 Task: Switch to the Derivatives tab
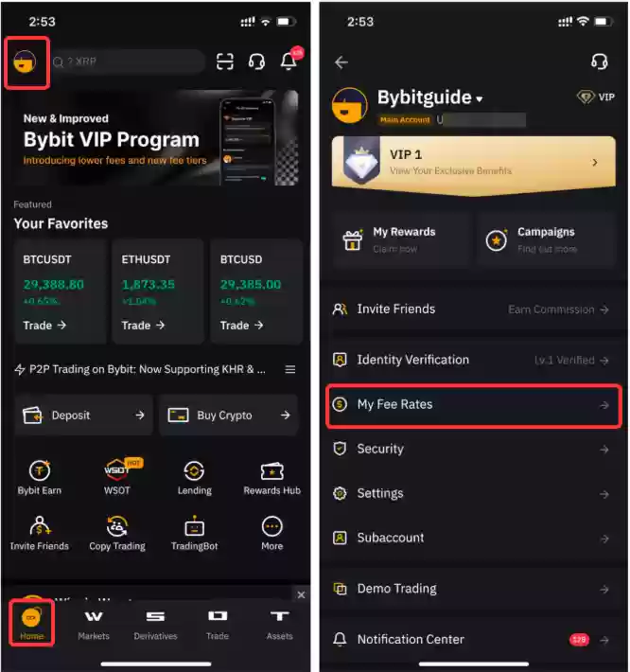(155, 625)
